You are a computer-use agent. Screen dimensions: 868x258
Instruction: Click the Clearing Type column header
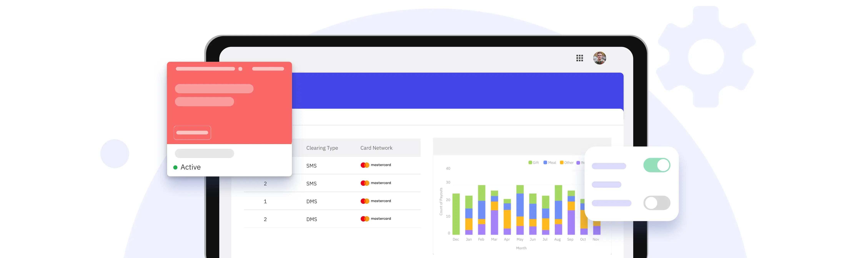(322, 148)
